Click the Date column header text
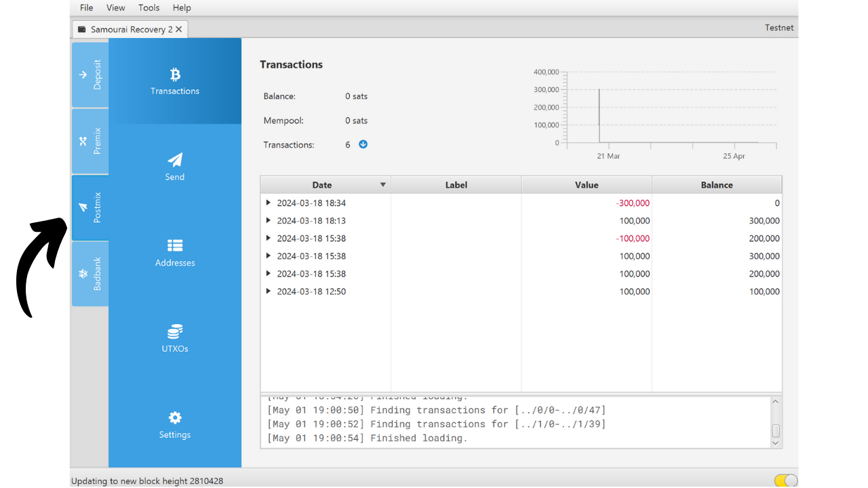Screen dimensions: 868x488 tap(322, 185)
